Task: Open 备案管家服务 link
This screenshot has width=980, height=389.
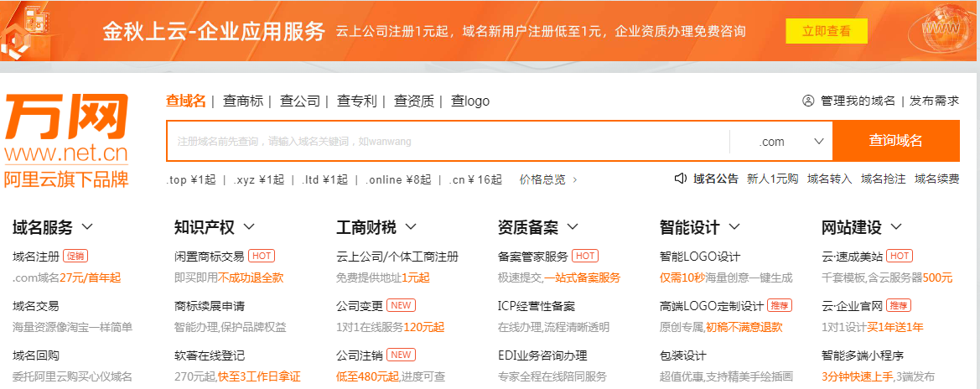Action: pyautogui.click(x=533, y=256)
